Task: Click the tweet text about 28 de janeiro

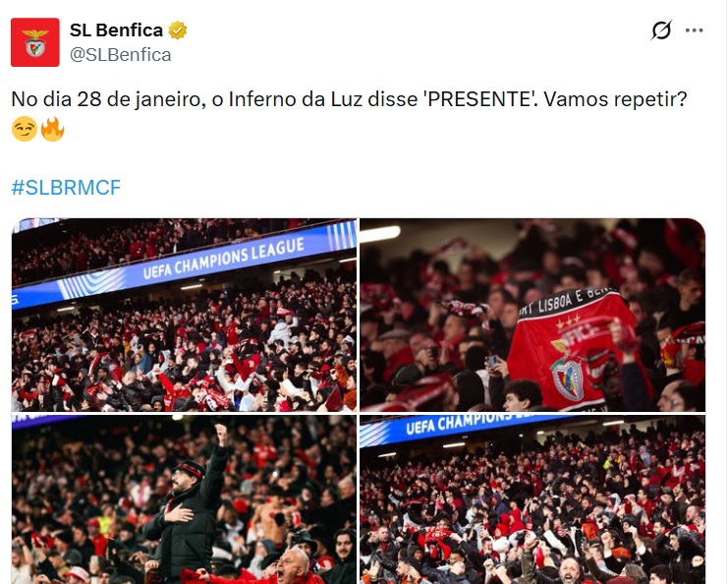Action: (x=349, y=99)
